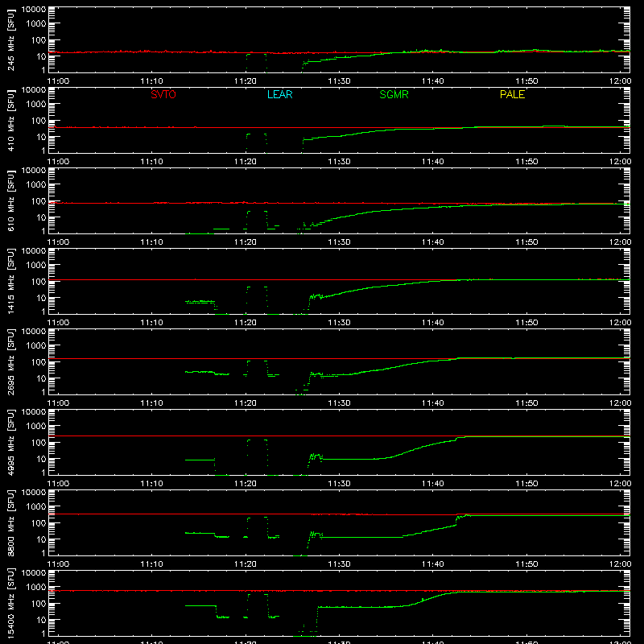Click 11:20 tick under the 245 MHz panel
Viewport: 644px width, 644px height.
tap(246, 81)
